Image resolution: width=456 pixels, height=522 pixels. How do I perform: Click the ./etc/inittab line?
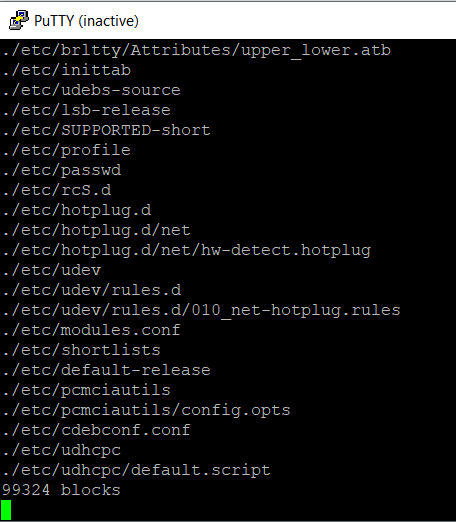(67, 70)
